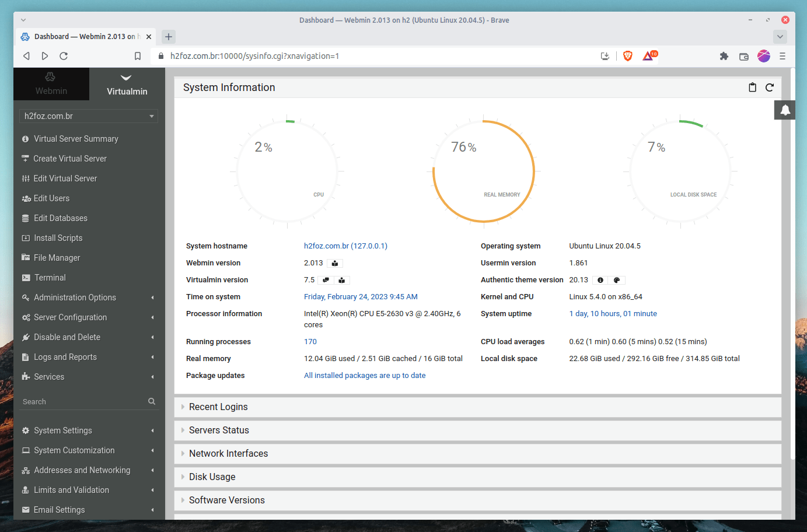Bookmark this page
807x532 pixels.
(x=138, y=56)
